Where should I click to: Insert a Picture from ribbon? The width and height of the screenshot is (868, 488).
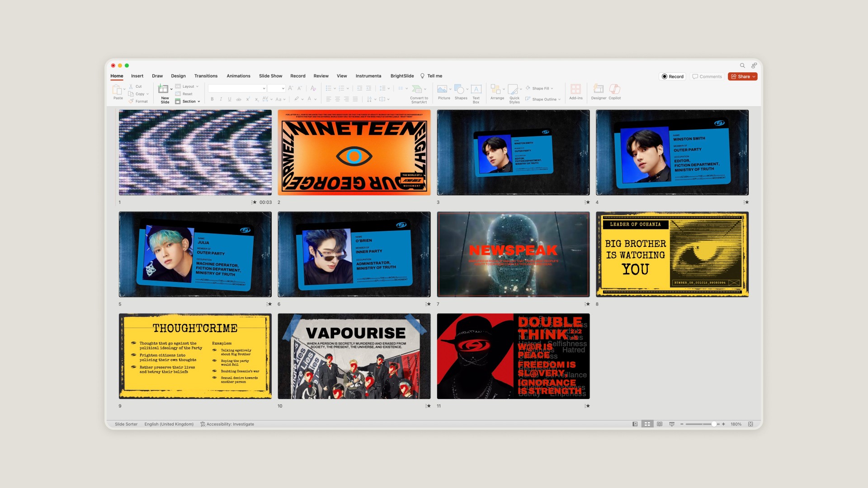coord(443,89)
